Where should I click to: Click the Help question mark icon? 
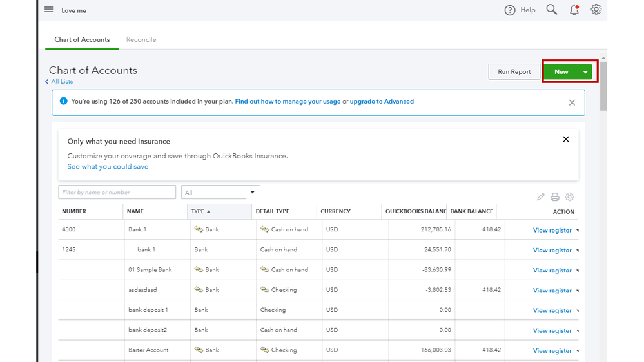click(x=510, y=10)
